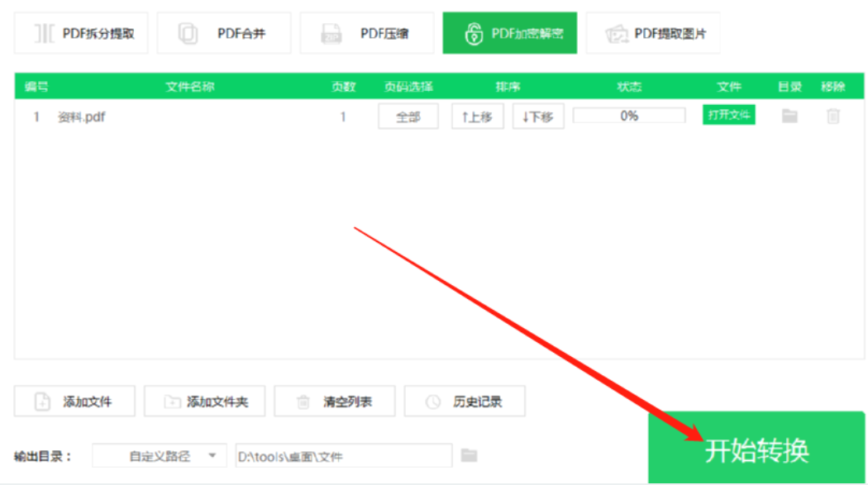The image size is (868, 485).
Task: Open the folder icon in 资料.pdf row
Action: coord(789,116)
